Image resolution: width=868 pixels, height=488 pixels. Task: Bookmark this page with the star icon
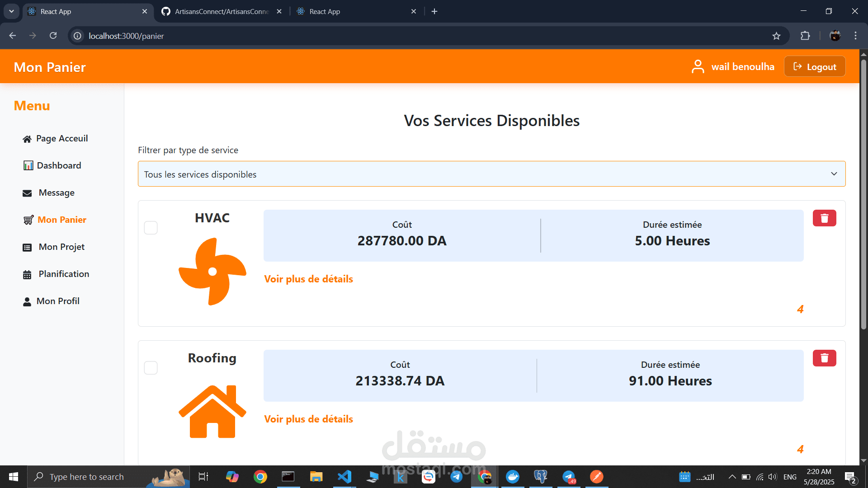click(776, 36)
